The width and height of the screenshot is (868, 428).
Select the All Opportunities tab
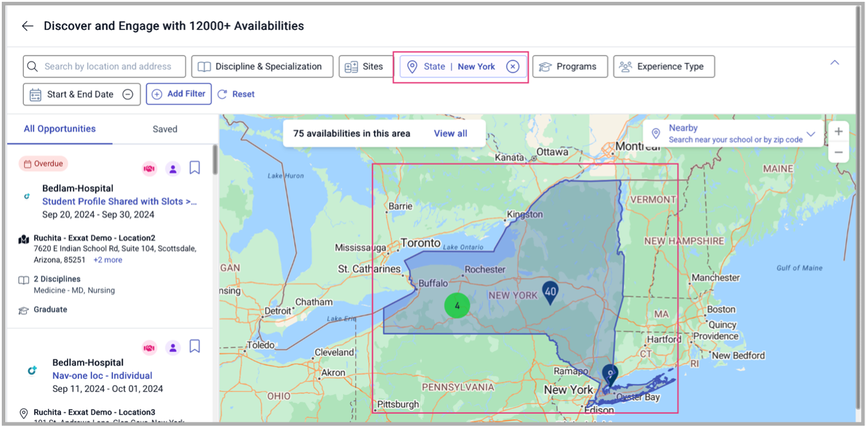tap(60, 129)
